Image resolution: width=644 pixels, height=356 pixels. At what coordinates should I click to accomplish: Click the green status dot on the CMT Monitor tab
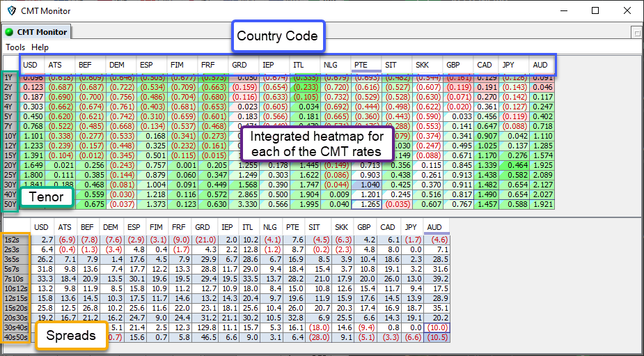[10, 32]
